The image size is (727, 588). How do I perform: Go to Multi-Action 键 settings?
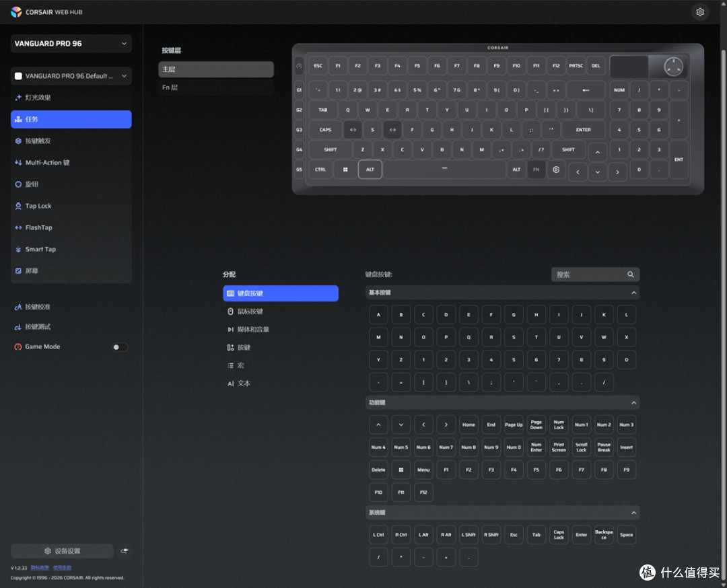point(71,163)
